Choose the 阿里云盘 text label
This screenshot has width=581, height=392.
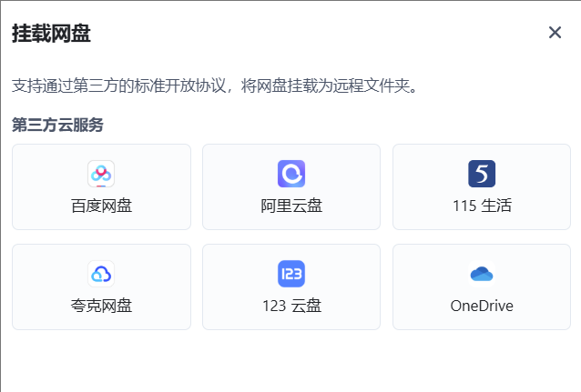(x=290, y=206)
